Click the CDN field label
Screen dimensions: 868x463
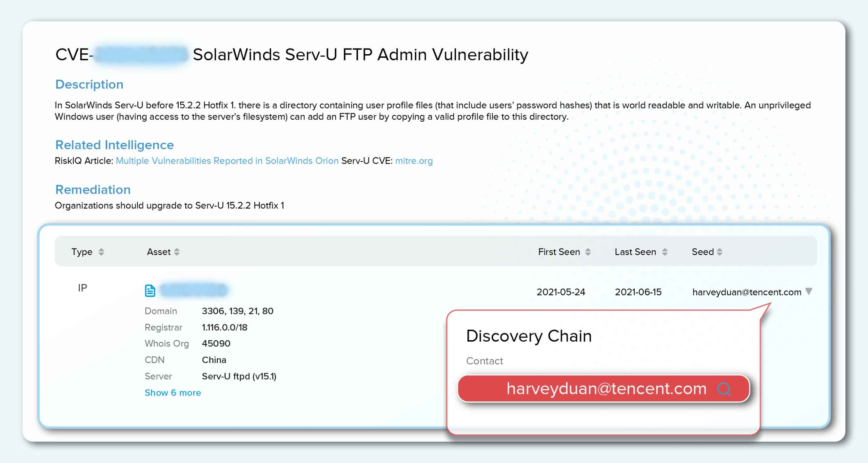154,360
